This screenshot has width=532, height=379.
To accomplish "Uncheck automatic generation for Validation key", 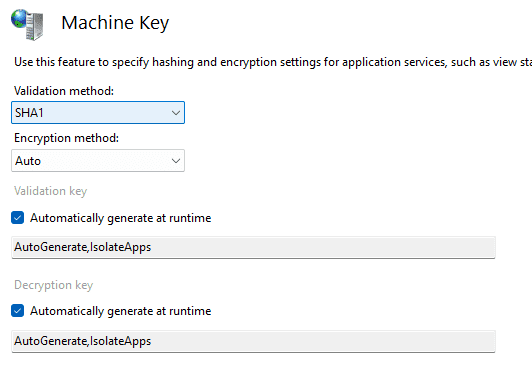I will point(18,218).
